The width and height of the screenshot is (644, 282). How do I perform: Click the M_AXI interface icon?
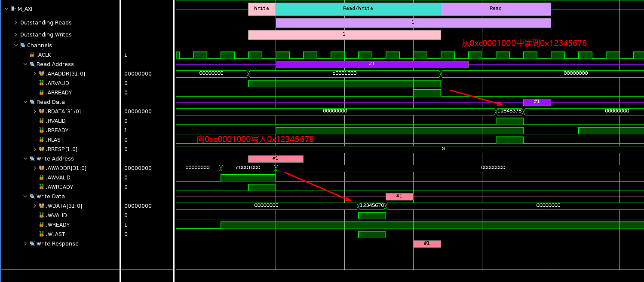pyautogui.click(x=13, y=9)
